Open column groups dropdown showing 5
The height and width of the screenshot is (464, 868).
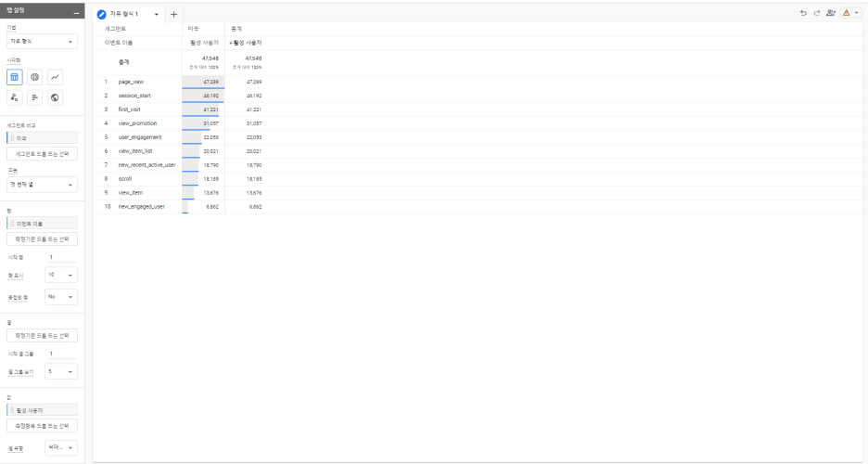(x=61, y=371)
